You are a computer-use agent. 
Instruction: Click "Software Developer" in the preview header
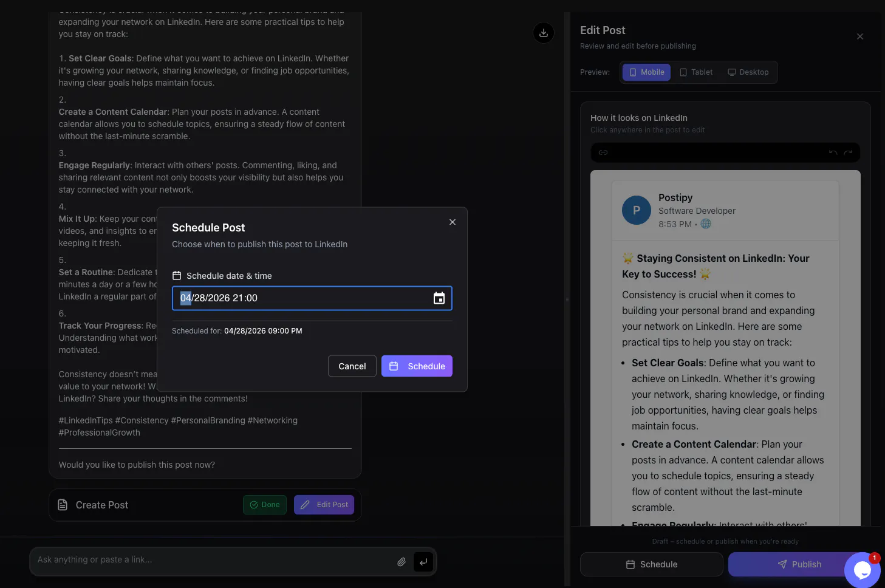[697, 211]
